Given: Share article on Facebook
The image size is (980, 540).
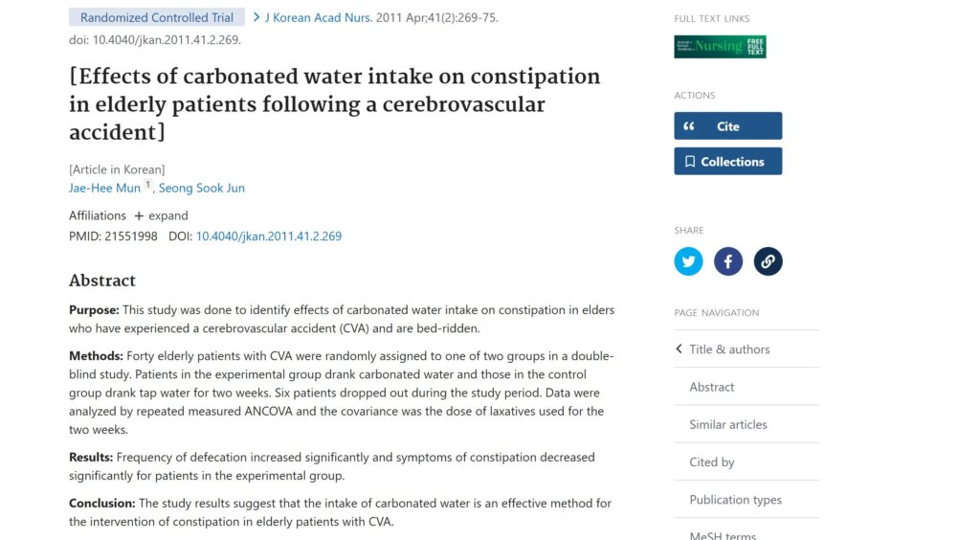Looking at the screenshot, I should click(x=728, y=260).
